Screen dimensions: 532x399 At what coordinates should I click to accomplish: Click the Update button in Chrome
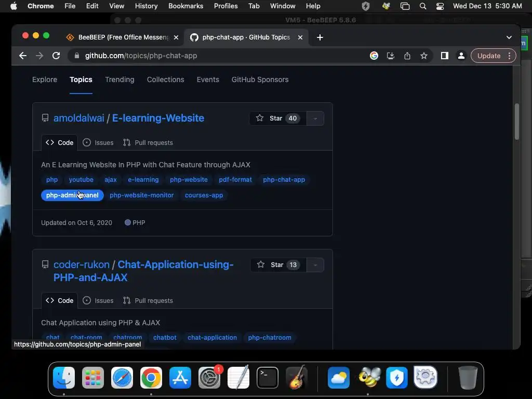point(488,56)
